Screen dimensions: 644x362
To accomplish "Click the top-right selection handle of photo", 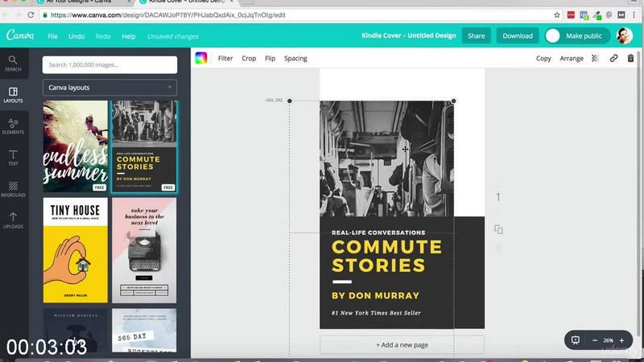I will point(453,101).
